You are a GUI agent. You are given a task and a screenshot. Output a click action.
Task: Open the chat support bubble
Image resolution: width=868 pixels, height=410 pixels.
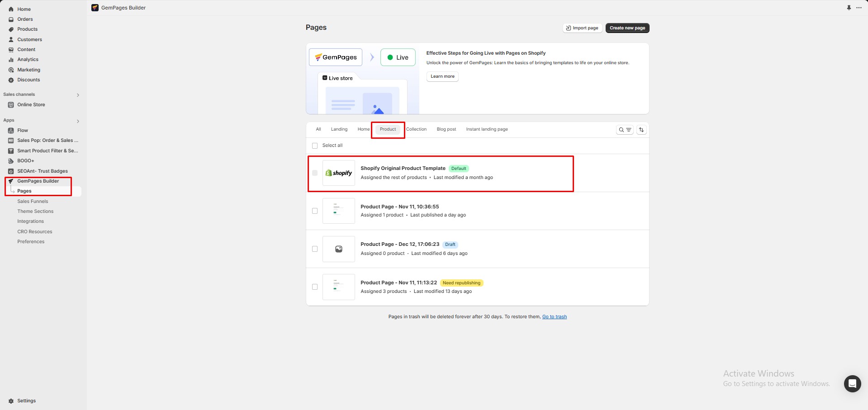click(x=852, y=383)
